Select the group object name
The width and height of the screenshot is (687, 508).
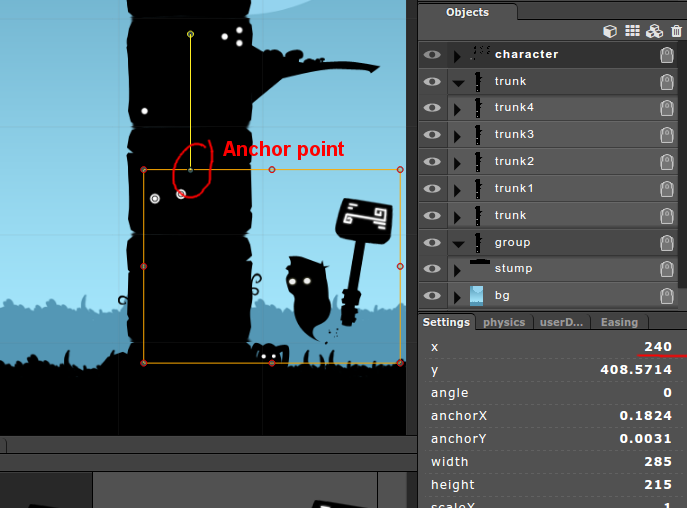(x=513, y=242)
